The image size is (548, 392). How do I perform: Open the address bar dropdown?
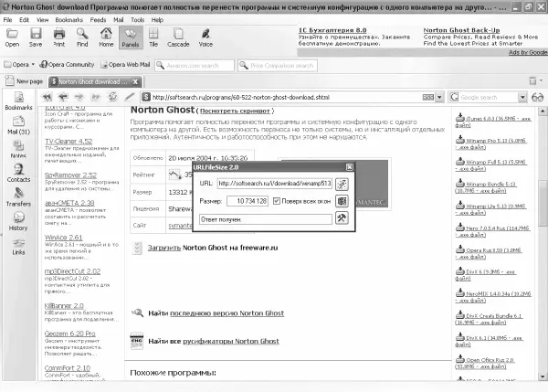click(x=439, y=97)
